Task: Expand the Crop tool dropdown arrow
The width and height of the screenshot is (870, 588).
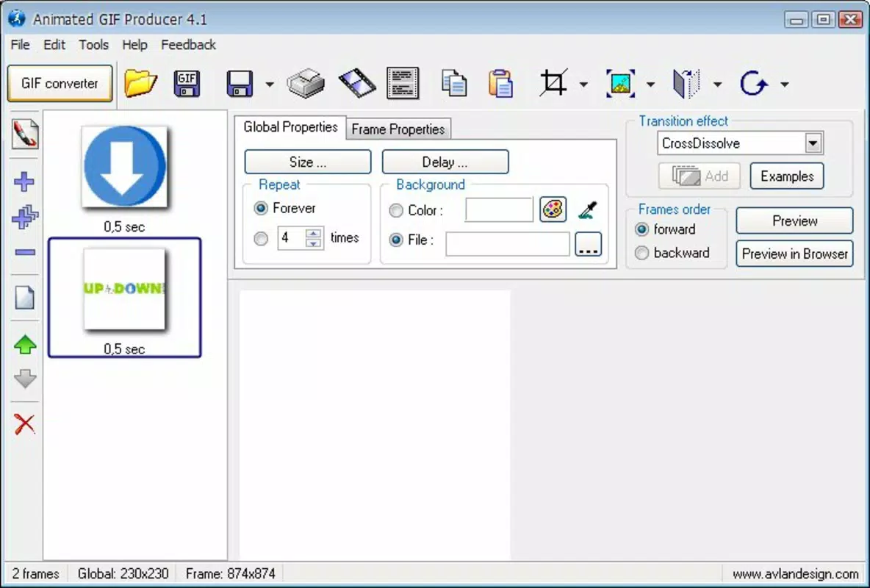Action: pos(583,85)
